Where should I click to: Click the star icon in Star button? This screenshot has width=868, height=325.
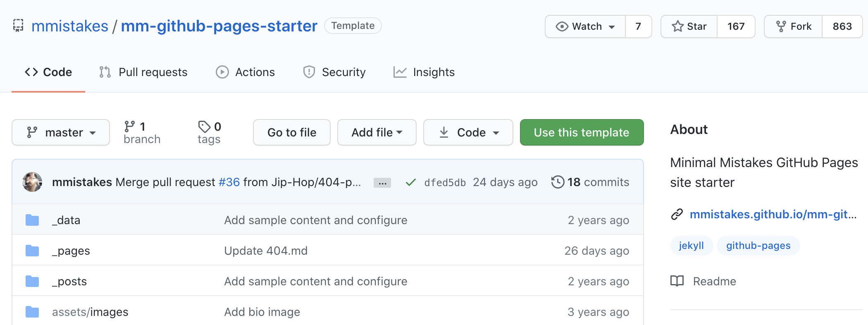click(677, 26)
